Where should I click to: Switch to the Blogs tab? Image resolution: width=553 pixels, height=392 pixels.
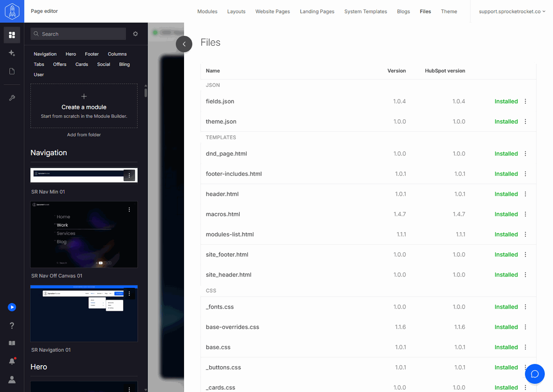click(x=404, y=12)
